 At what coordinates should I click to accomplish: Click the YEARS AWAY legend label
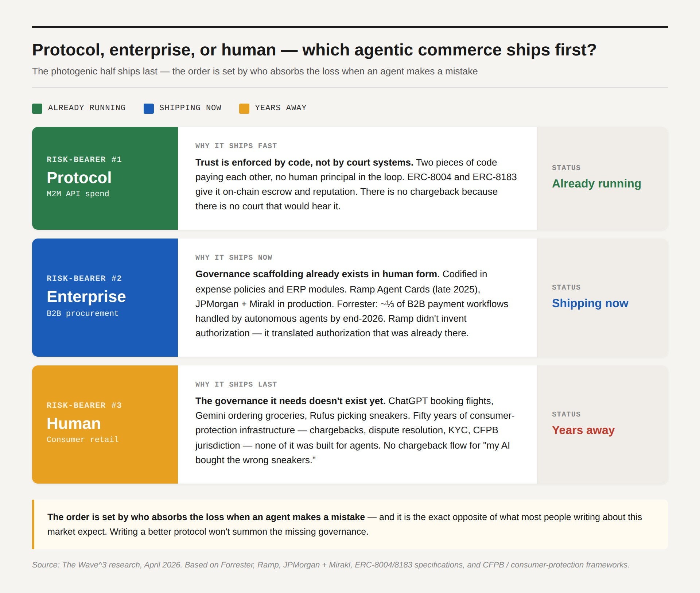(x=281, y=108)
